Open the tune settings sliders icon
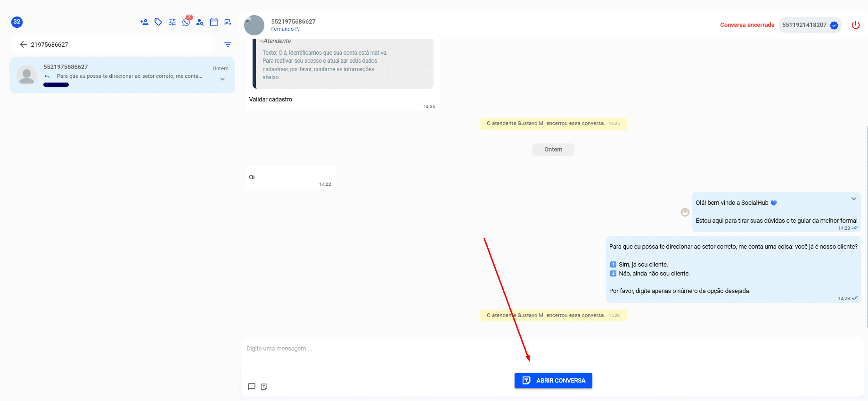The image size is (868, 401). (172, 22)
